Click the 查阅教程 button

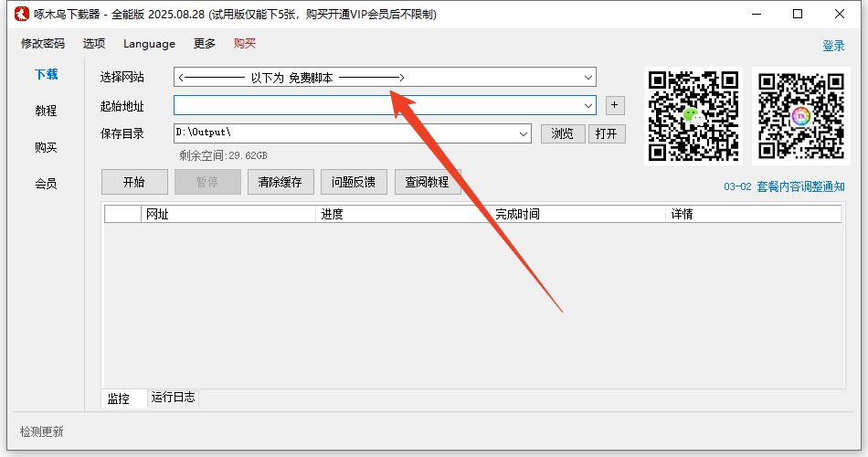[428, 182]
